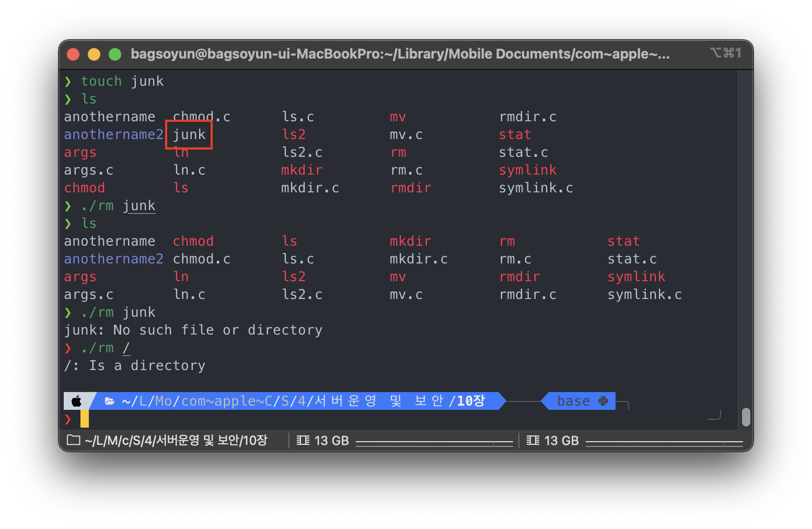812x529 pixels.
Task: Click the status bar path ~/L/M/c/S/4/서버운영 및 보안/10장
Action: (176, 440)
